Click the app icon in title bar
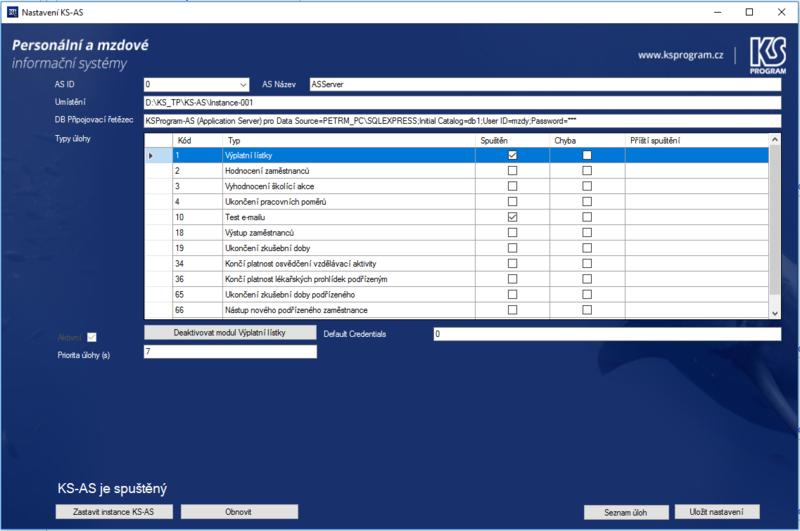This screenshot has height=531, width=800. pyautogui.click(x=12, y=12)
